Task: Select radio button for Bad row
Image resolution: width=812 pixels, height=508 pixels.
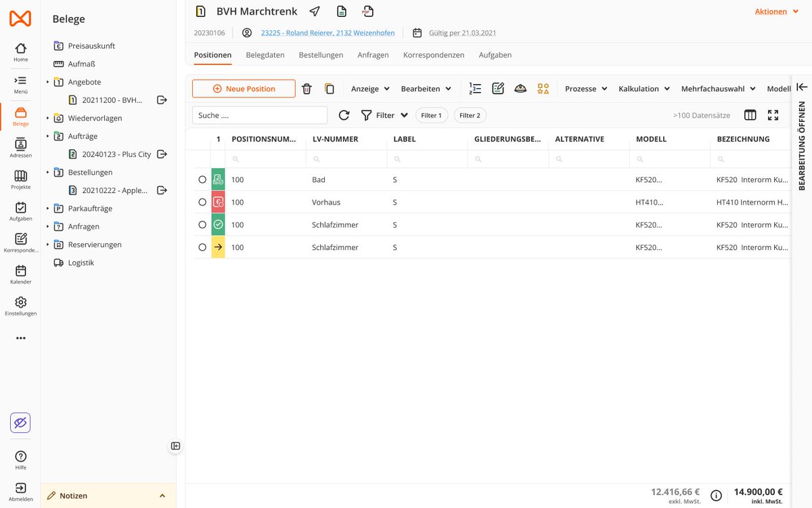Action: pyautogui.click(x=202, y=179)
